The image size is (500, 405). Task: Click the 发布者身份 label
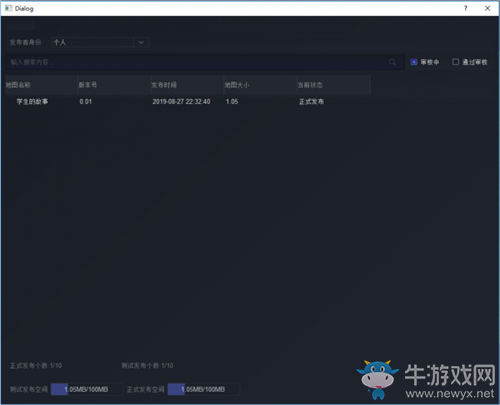(25, 42)
